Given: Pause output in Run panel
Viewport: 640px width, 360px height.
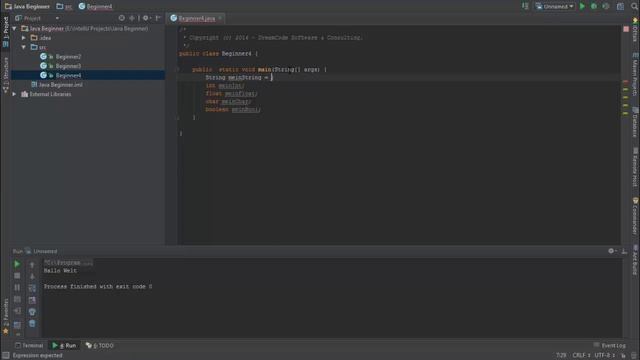Looking at the screenshot, I should (x=17, y=287).
